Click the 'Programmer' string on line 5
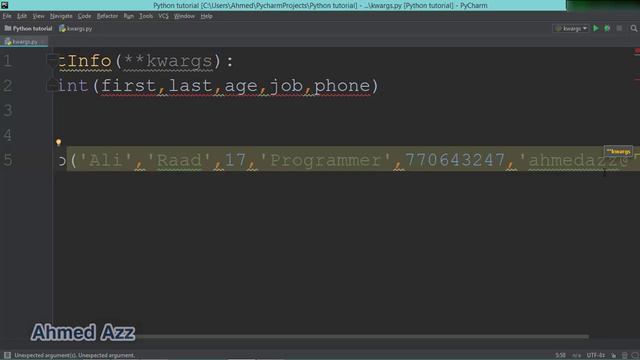Screen dimensions: 640x360 pyautogui.click(x=325, y=160)
